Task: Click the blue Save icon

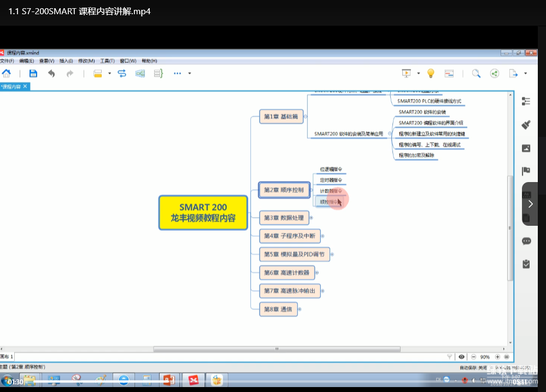Action: point(33,73)
